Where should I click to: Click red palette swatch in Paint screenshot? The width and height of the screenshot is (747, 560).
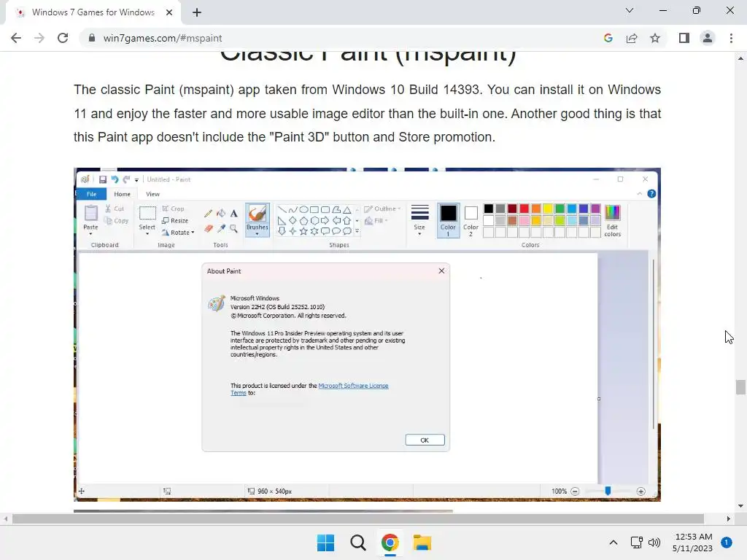click(524, 209)
